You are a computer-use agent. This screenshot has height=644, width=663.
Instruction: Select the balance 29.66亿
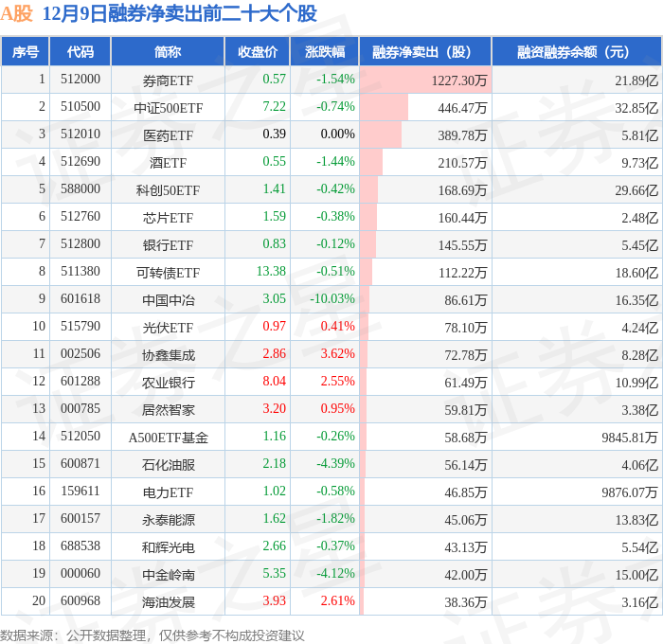click(x=636, y=190)
